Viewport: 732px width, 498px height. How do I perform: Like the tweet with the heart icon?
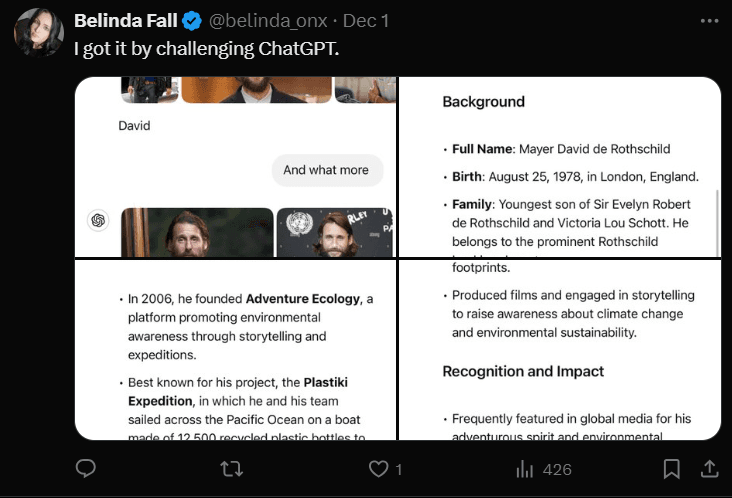(x=379, y=468)
